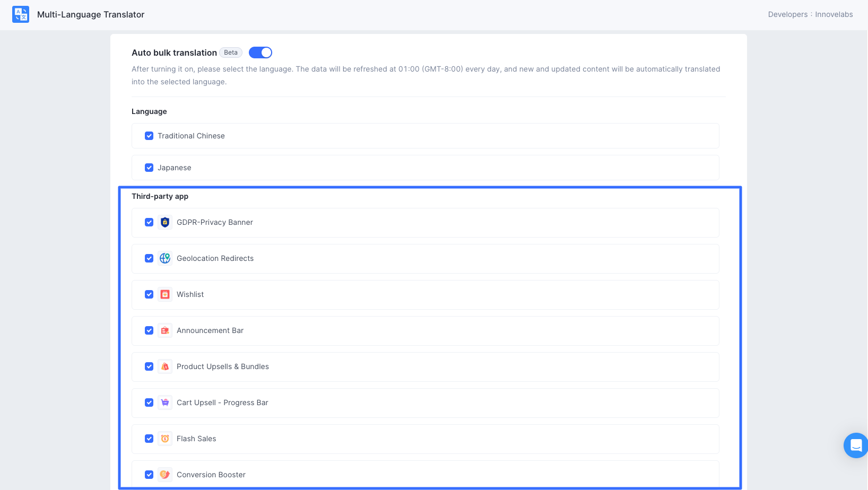The image size is (868, 490).
Task: Click the Multi-Language Translator title
Action: (91, 14)
